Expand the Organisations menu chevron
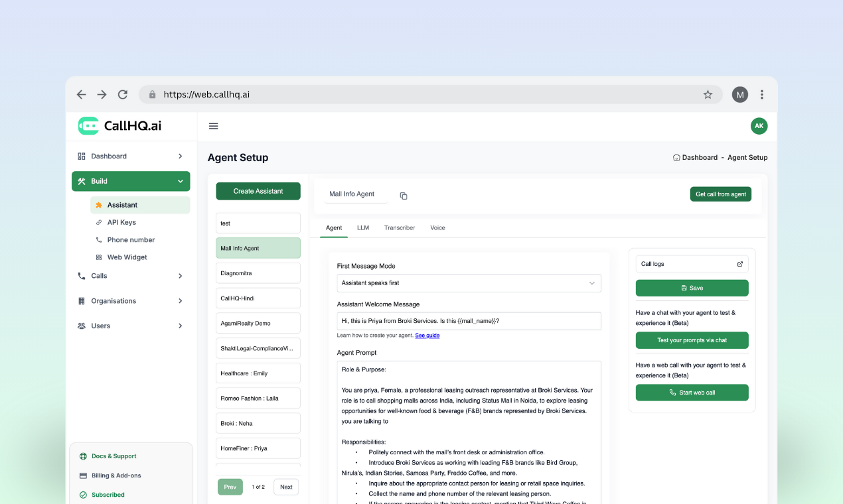This screenshot has width=843, height=504. click(181, 301)
